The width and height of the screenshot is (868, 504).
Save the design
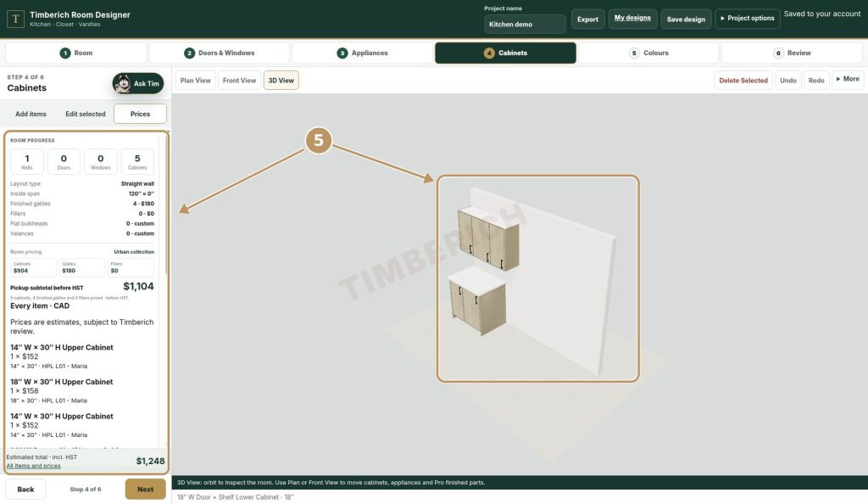point(686,19)
